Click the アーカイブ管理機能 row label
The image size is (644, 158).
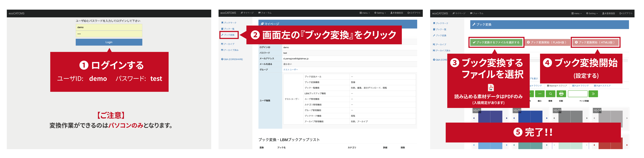click(314, 121)
